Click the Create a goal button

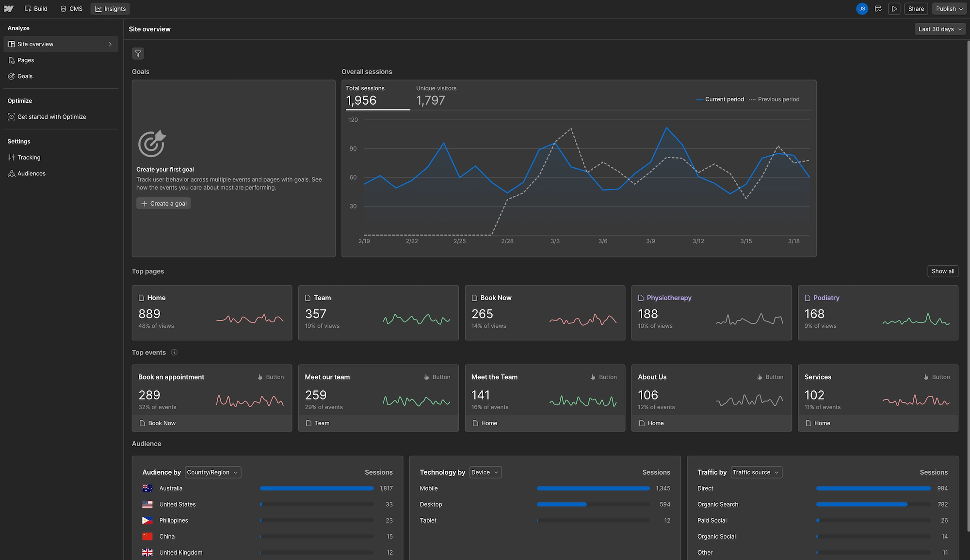click(x=163, y=204)
